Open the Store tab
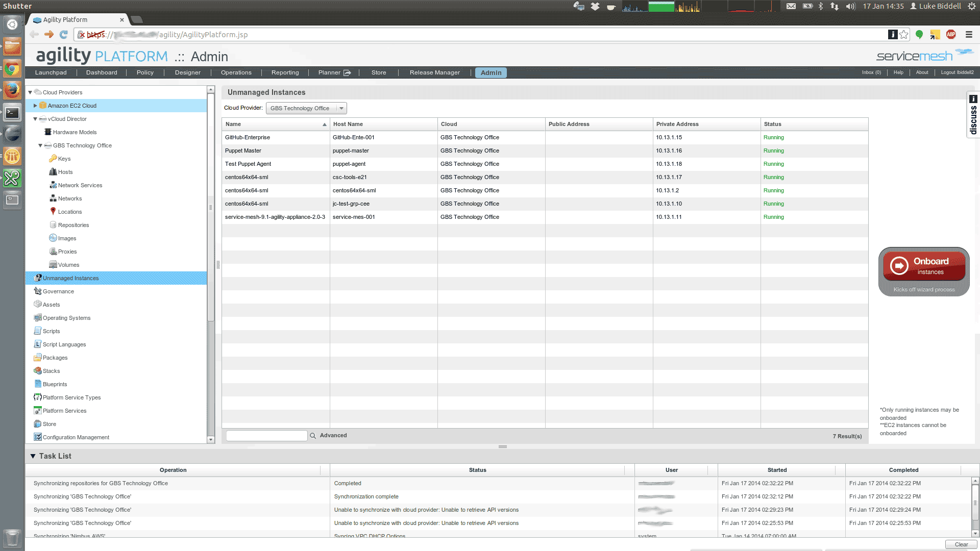Image resolution: width=980 pixels, height=551 pixels. tap(379, 72)
